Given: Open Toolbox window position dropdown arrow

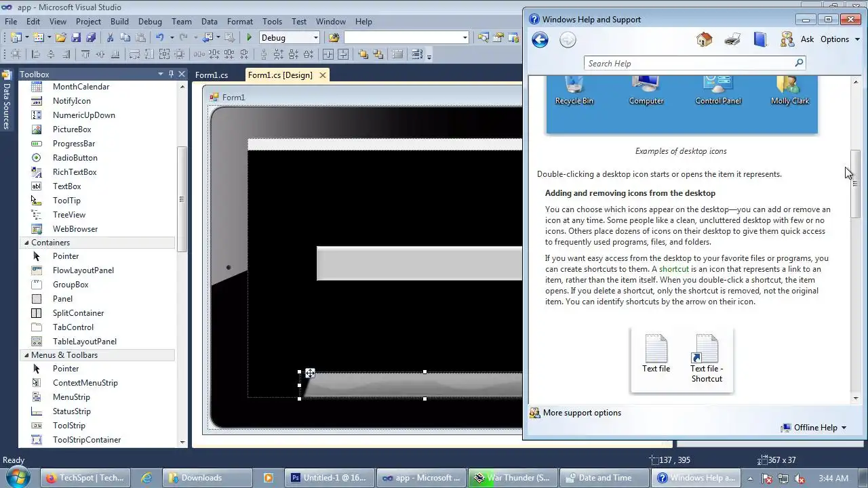Looking at the screenshot, I should [161, 74].
